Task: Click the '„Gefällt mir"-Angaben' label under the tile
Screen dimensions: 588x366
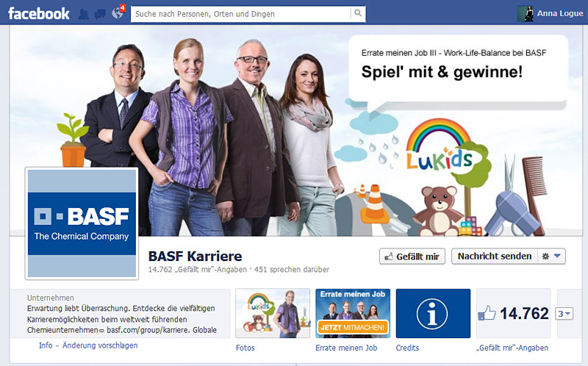Action: pos(512,348)
